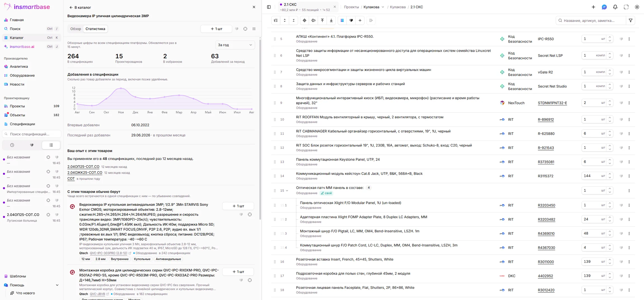Open Главная in sidebar
Screen dimensions: 644x300
[x=31, y=20]
